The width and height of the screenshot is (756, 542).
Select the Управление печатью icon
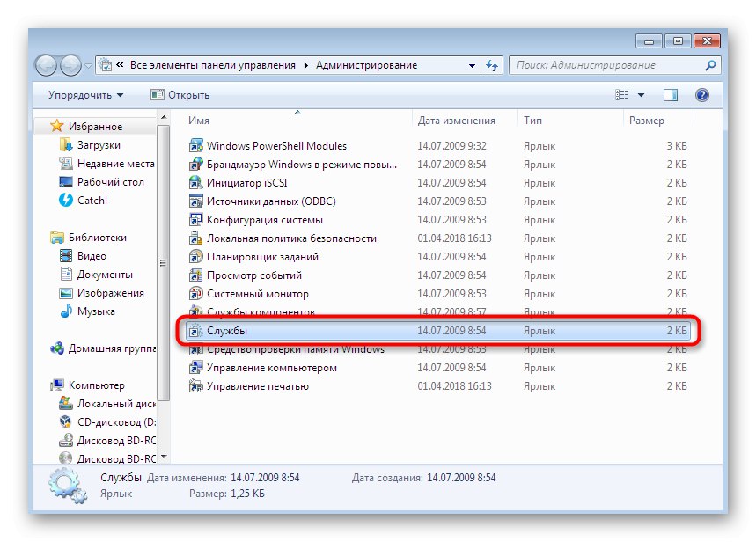click(195, 386)
